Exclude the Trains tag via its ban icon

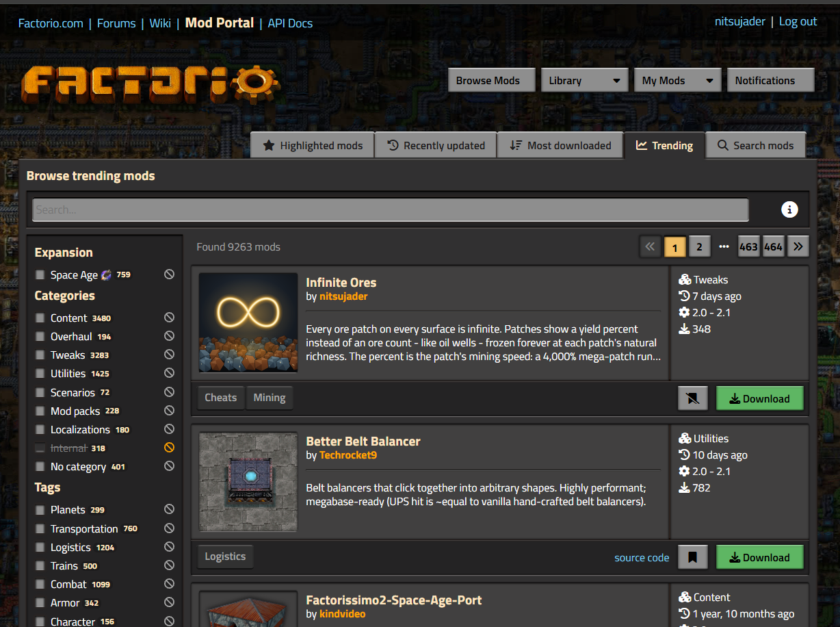[x=169, y=565]
